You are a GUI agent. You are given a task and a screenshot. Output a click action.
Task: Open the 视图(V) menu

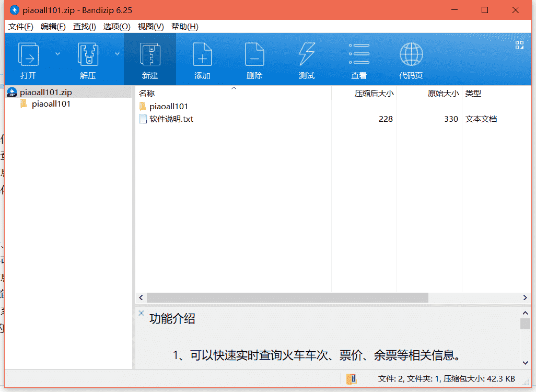point(150,27)
